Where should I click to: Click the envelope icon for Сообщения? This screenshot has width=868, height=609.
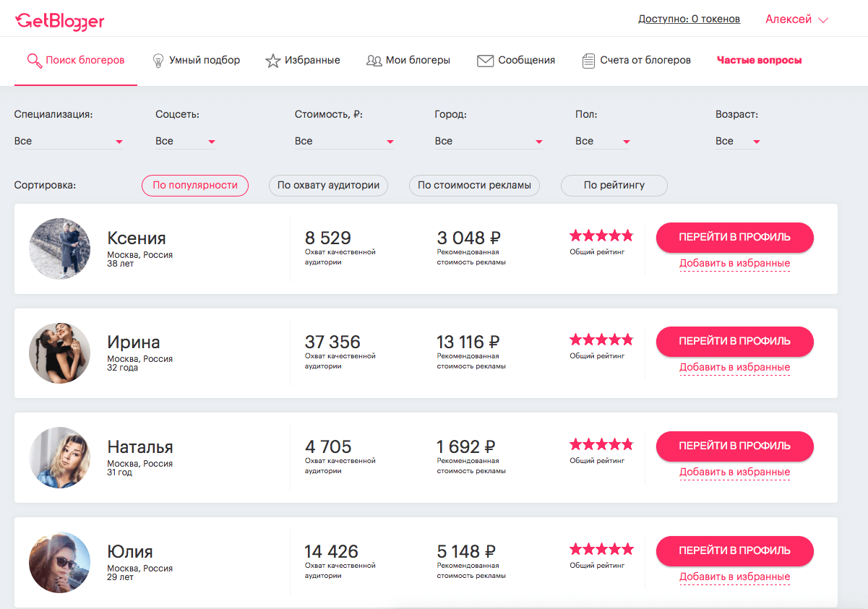point(485,61)
